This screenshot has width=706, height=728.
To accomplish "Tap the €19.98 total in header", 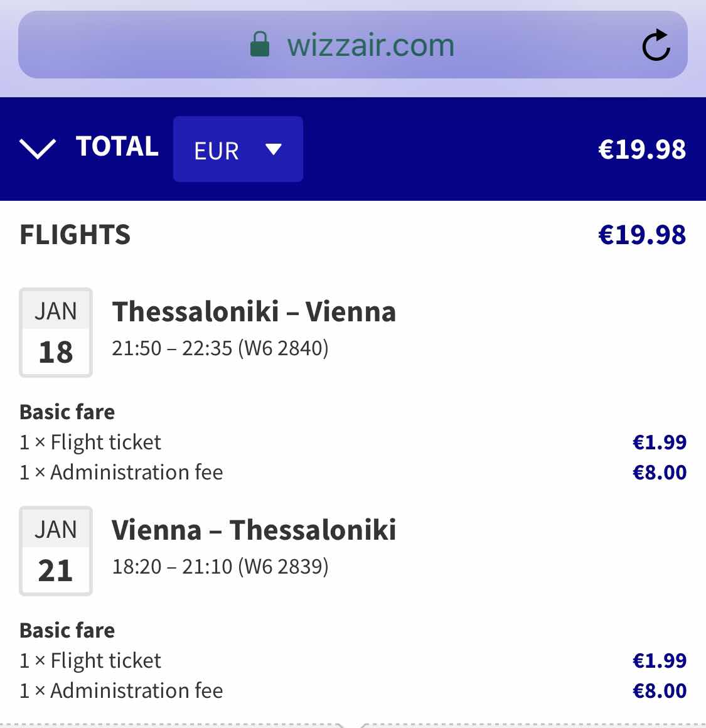I will click(642, 149).
